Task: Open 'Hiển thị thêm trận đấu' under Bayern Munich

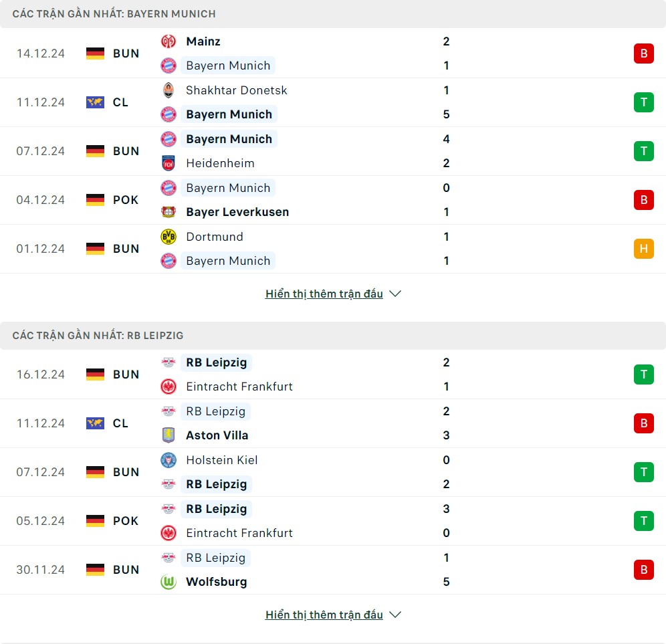Action: [324, 294]
